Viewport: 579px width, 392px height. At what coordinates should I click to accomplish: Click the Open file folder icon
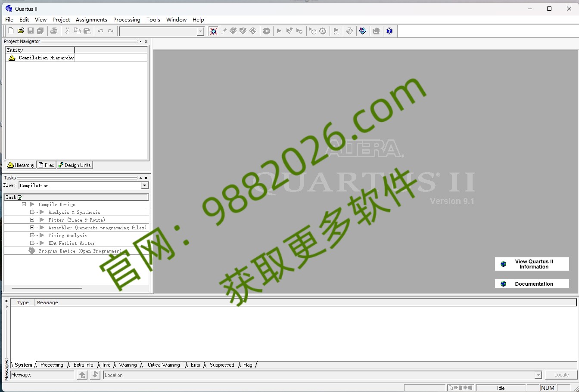21,31
